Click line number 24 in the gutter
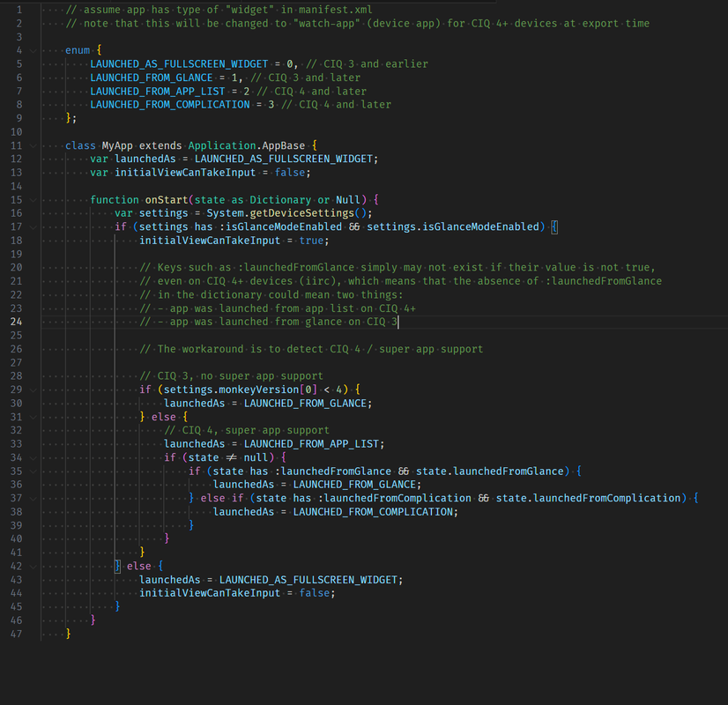This screenshot has width=728, height=705. 16,322
